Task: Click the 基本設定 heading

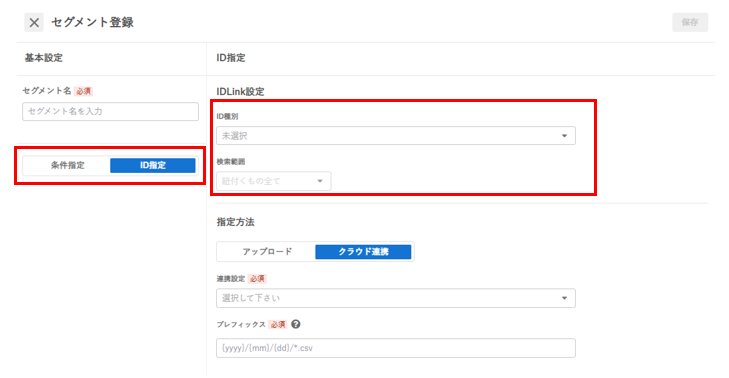Action: (x=44, y=58)
